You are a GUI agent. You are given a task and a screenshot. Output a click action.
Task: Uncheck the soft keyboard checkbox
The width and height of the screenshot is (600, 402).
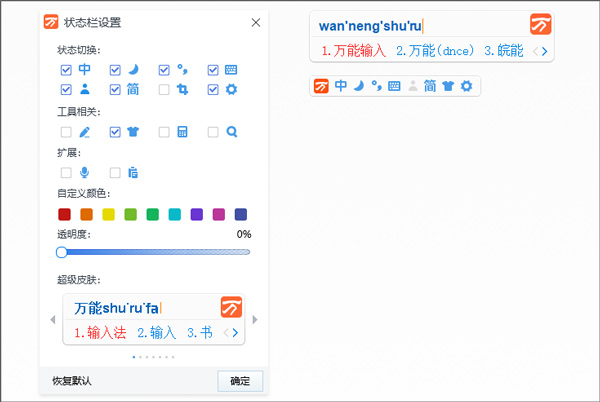point(213,70)
